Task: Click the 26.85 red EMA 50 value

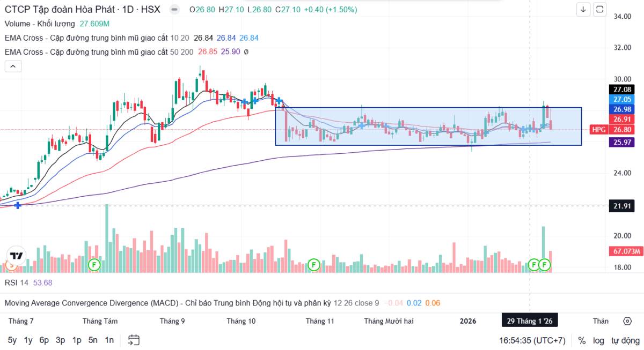Action: tap(208, 52)
